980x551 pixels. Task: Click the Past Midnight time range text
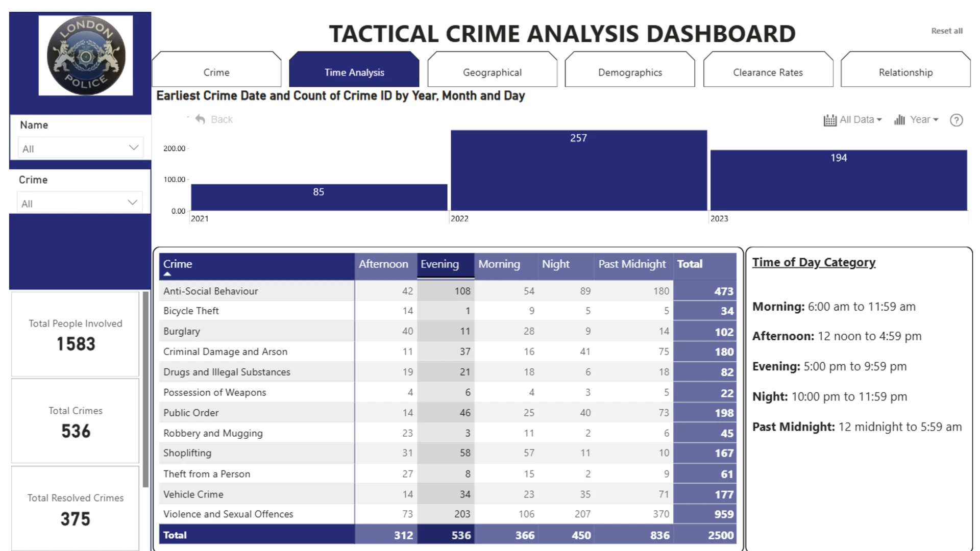tap(857, 427)
